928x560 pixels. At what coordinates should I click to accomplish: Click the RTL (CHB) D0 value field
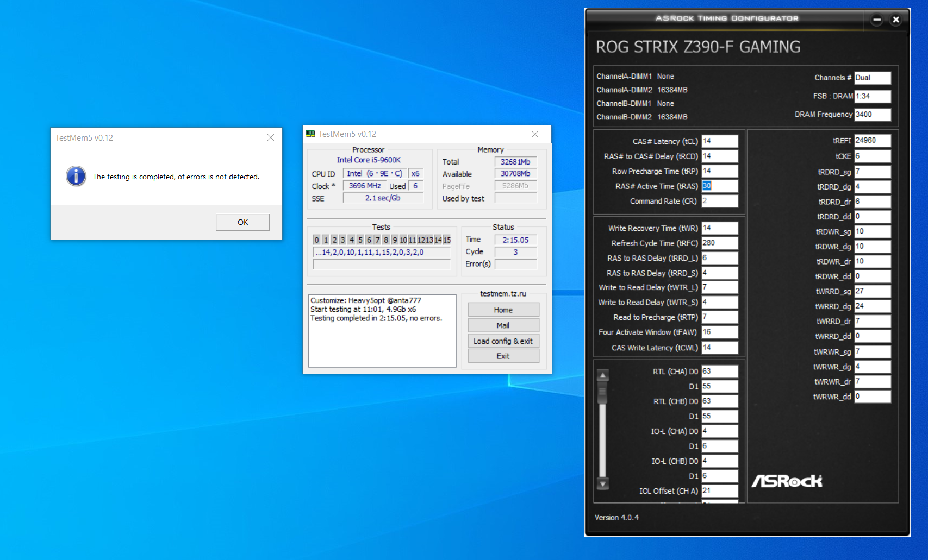point(720,401)
